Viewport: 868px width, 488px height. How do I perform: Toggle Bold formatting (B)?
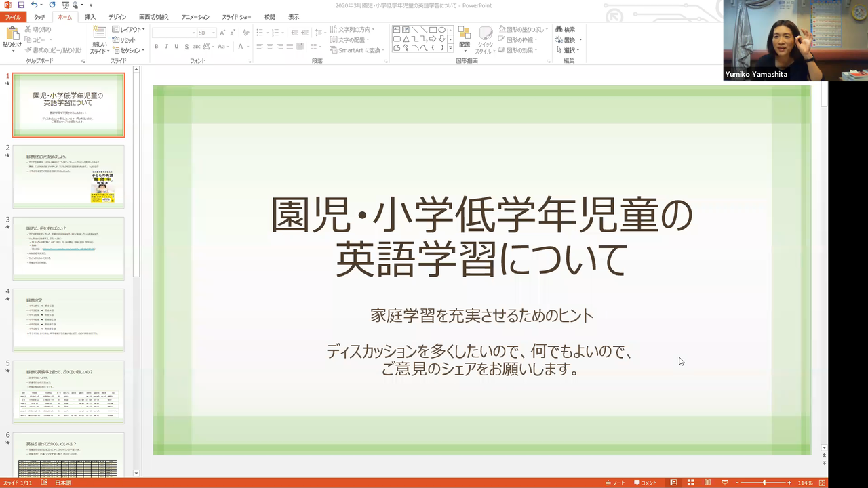pos(156,47)
